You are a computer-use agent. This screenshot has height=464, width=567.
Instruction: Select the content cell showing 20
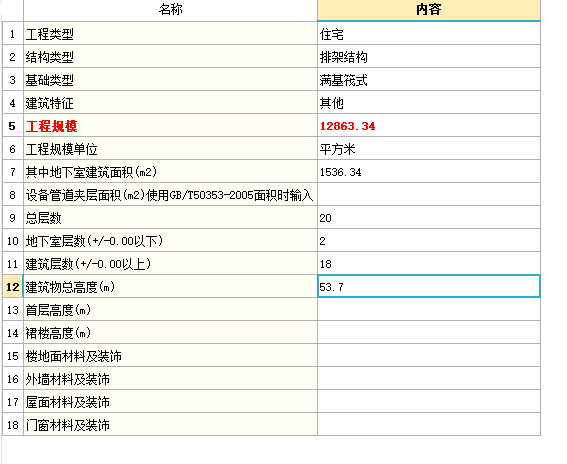click(x=429, y=217)
